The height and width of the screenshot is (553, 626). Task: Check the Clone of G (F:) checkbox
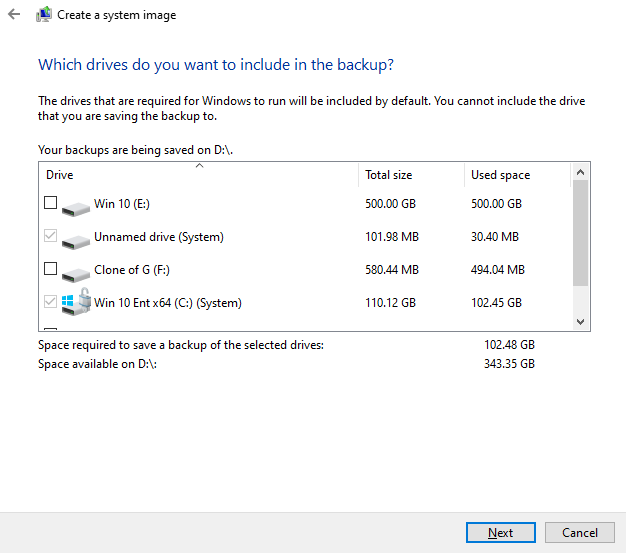[51, 269]
